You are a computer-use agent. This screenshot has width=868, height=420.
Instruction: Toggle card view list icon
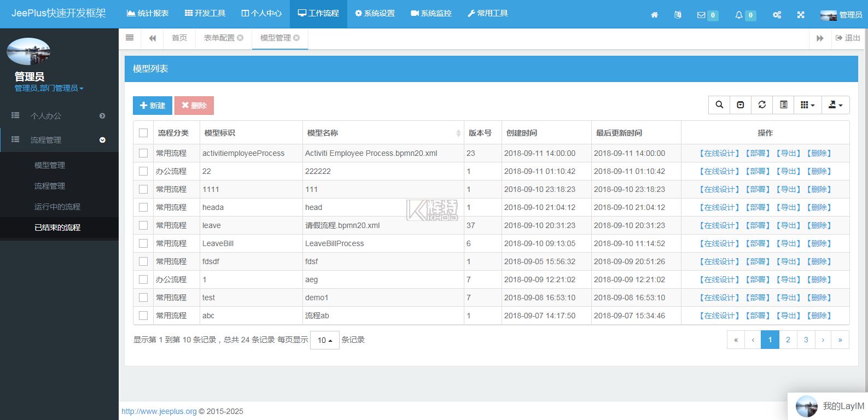[783, 105]
